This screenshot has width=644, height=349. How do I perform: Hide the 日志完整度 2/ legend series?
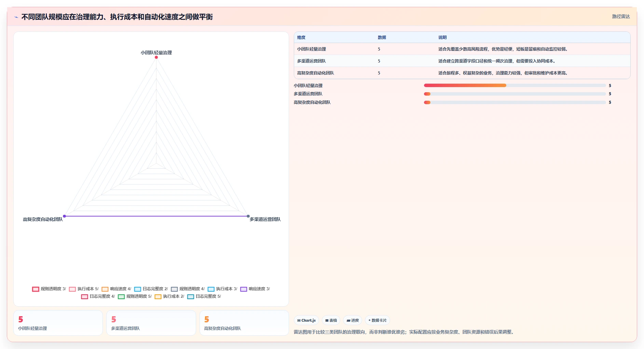pos(151,289)
